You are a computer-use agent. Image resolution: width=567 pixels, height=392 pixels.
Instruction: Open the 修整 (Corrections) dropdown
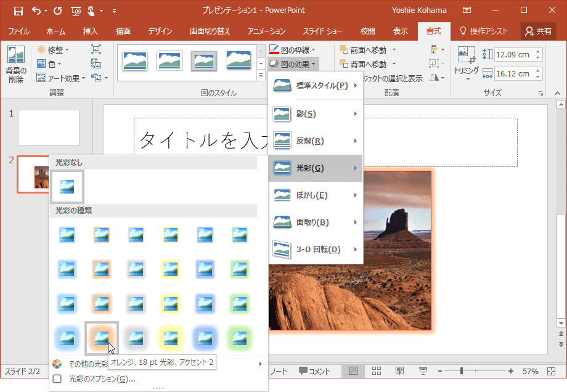click(53, 49)
